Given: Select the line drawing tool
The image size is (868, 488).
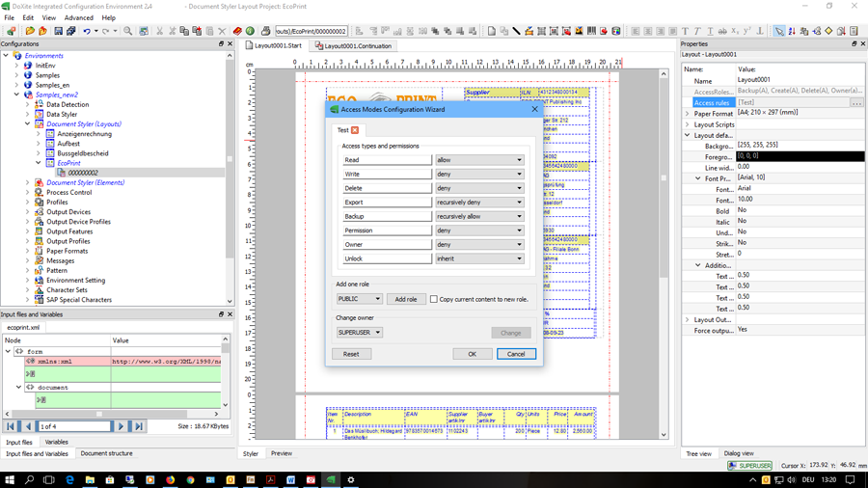Looking at the screenshot, I should [x=517, y=31].
